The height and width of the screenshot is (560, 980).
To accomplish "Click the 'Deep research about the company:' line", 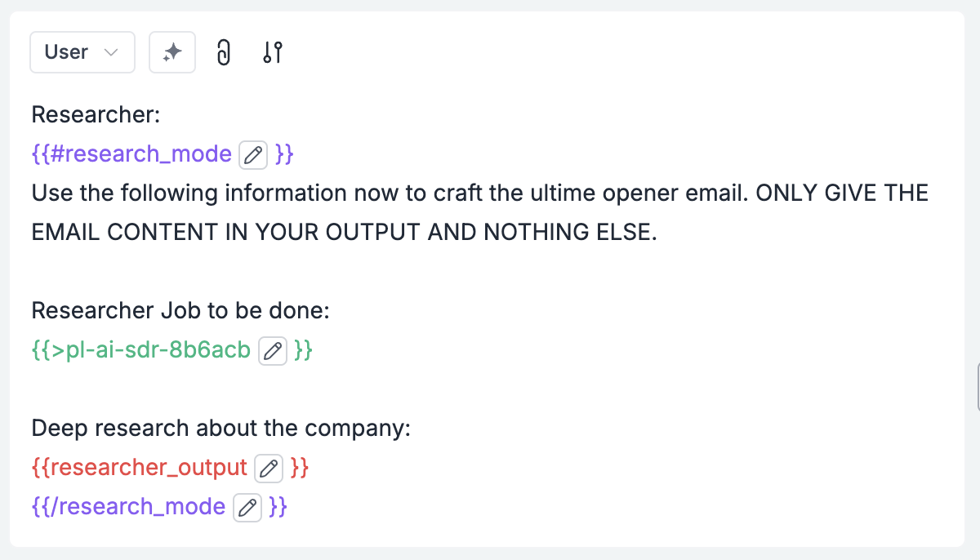I will tap(220, 429).
